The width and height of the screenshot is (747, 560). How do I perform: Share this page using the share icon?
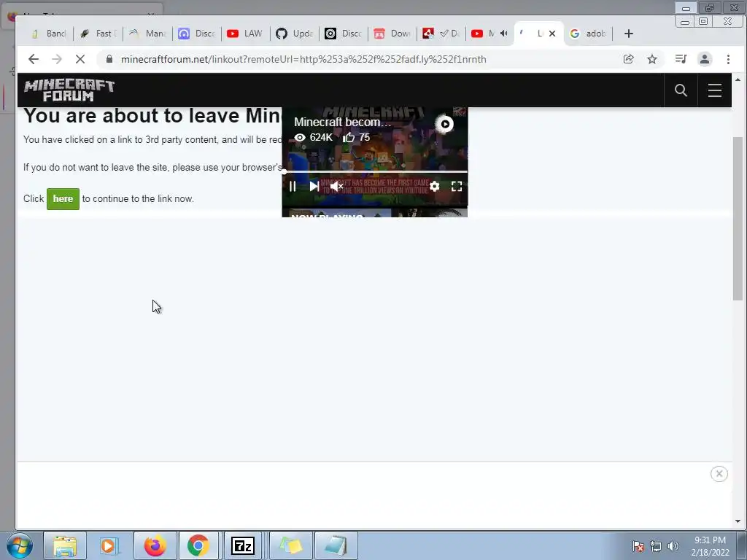pyautogui.click(x=628, y=59)
